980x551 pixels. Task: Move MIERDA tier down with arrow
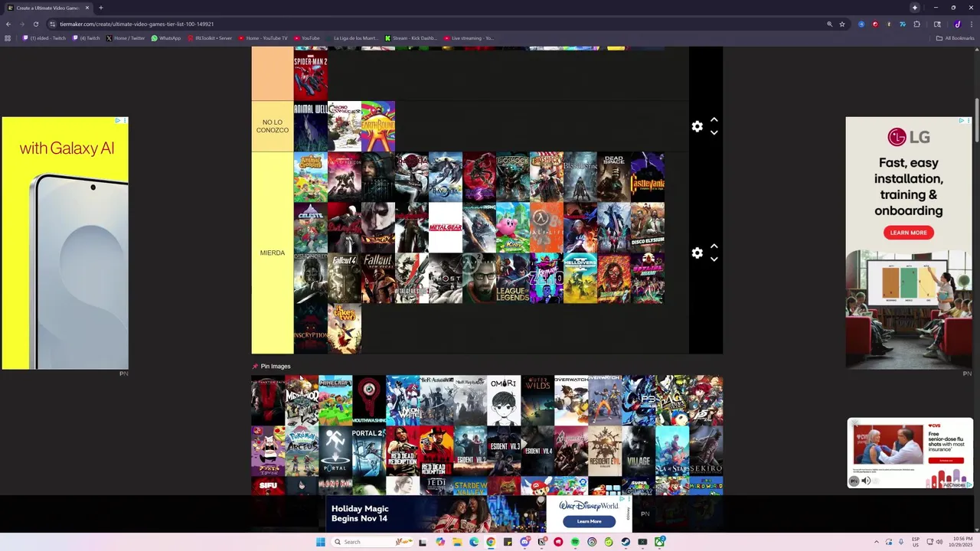[714, 259]
